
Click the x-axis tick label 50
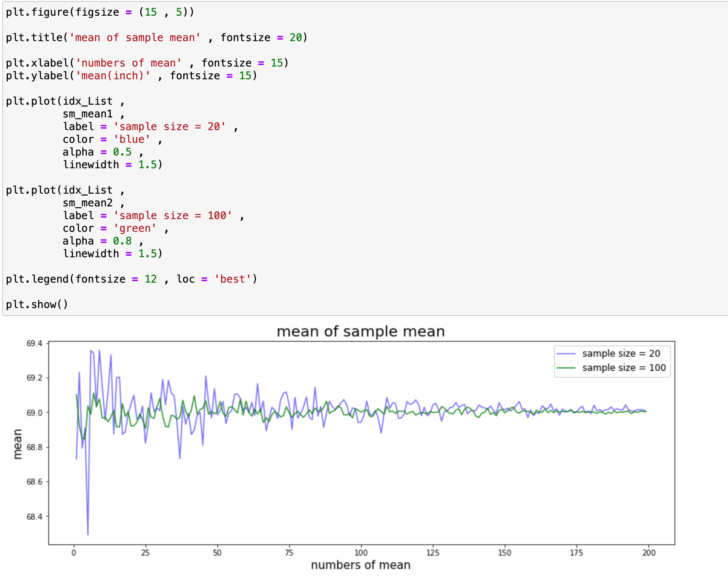point(217,553)
